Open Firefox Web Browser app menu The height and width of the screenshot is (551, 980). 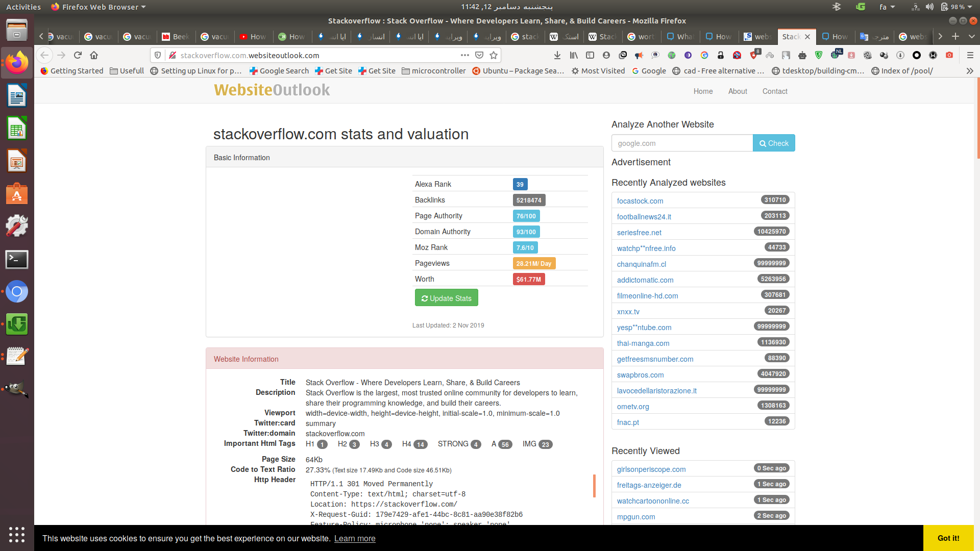99,7
